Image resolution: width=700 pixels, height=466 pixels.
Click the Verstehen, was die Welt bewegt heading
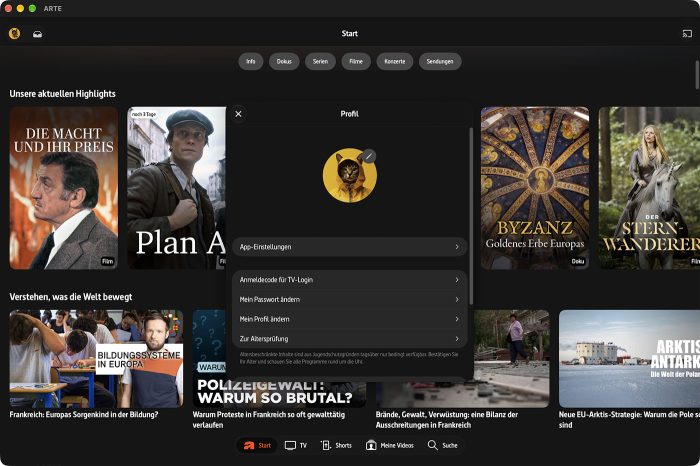(x=71, y=297)
